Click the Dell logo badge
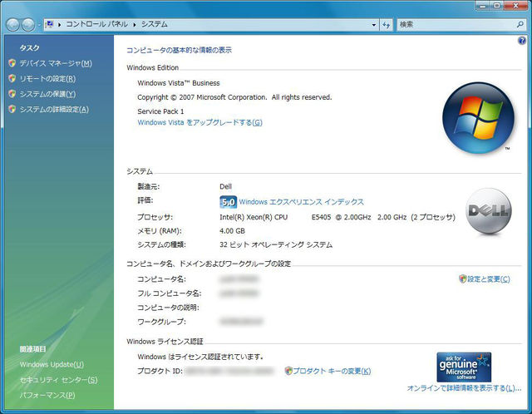The width and height of the screenshot is (532, 414). pyautogui.click(x=489, y=212)
